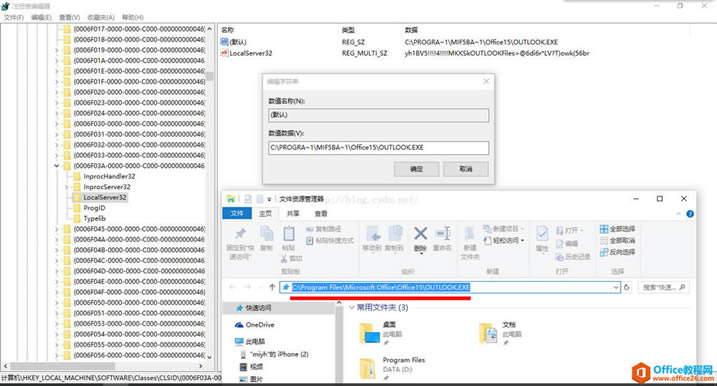This screenshot has height=386, width=717.
Task: Select OneDrive in Explorer navigation pane
Action: click(260, 325)
